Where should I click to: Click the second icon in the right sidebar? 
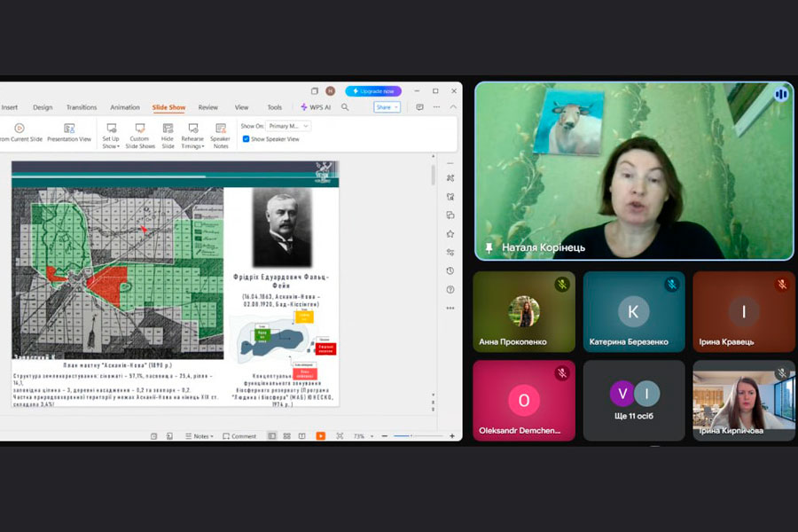450,197
